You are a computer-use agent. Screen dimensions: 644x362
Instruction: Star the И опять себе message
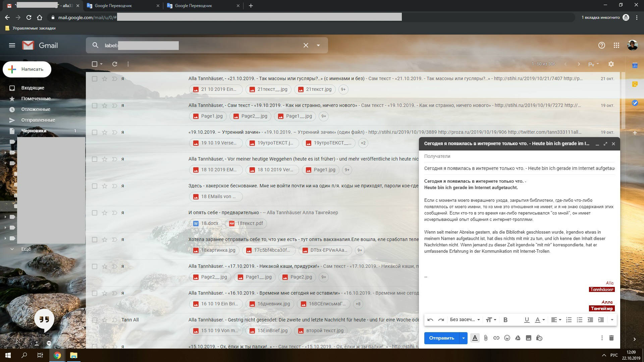point(105,213)
